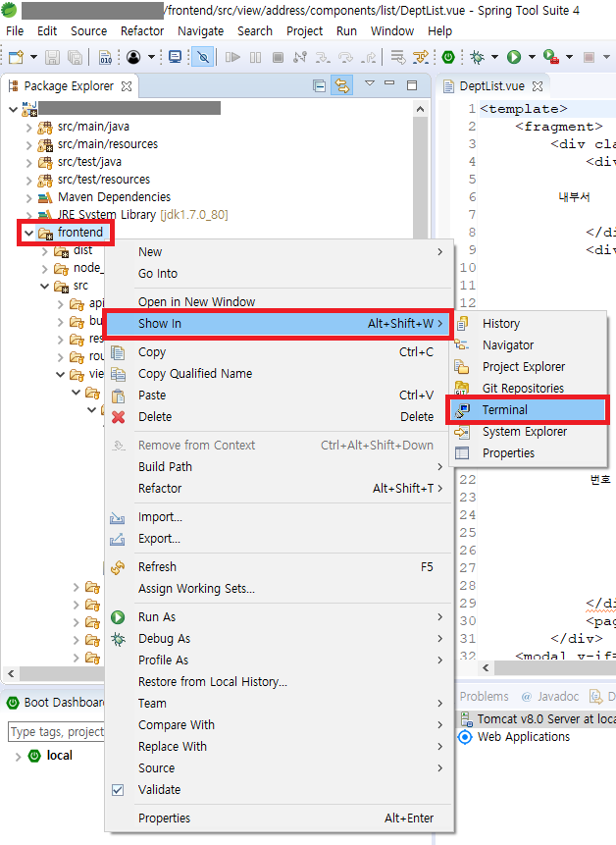Viewport: 616px width, 845px height.
Task: Choose Terminal in the Show In submenu
Action: (504, 410)
